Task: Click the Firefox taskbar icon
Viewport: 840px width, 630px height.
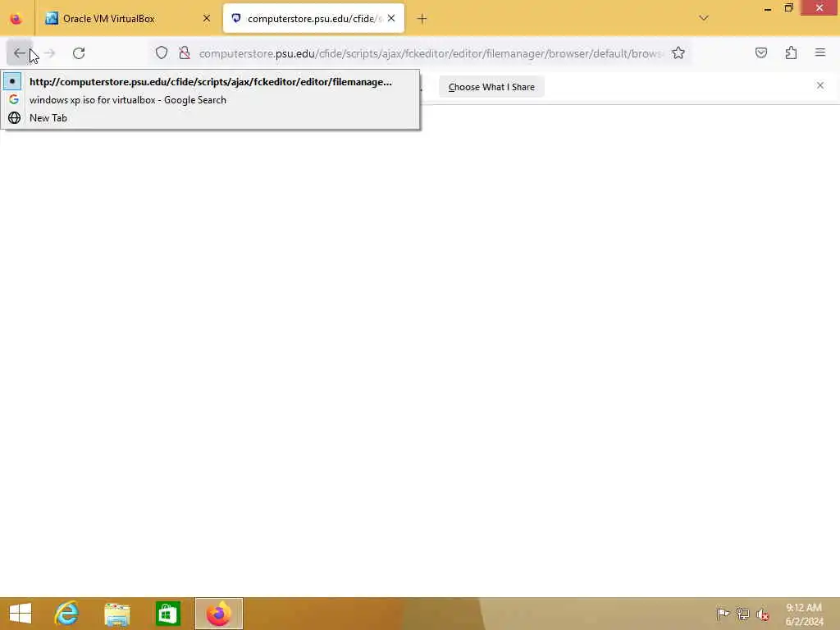Action: (218, 614)
